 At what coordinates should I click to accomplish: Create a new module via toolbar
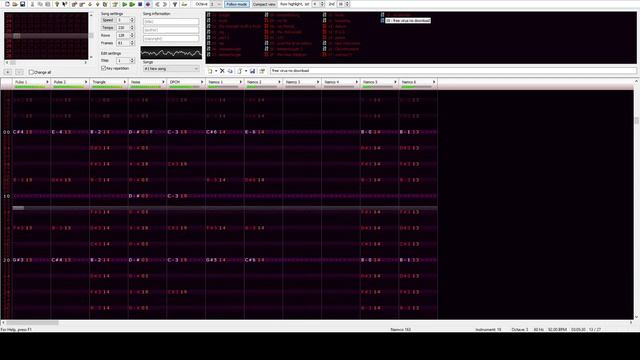[x=7, y=4]
